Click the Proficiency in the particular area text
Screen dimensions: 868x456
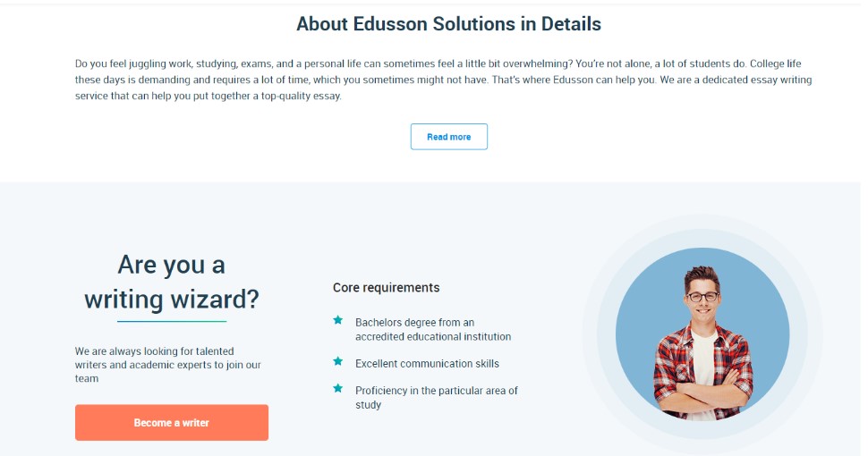click(x=436, y=397)
